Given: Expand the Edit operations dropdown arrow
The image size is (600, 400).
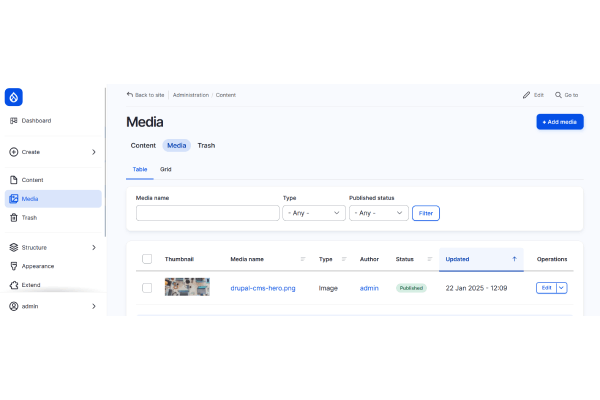Looking at the screenshot, I should [x=561, y=288].
